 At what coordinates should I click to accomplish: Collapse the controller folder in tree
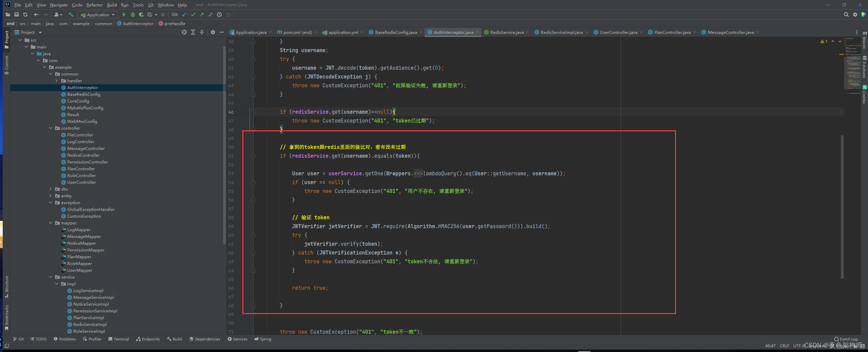tap(50, 128)
